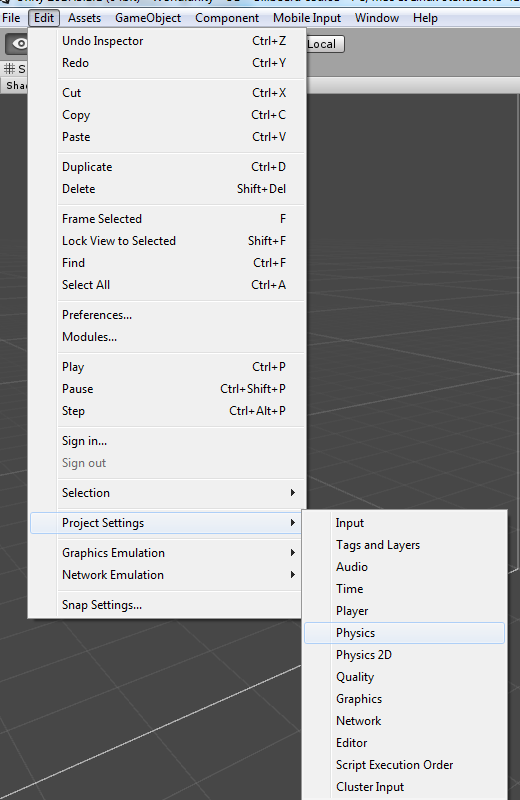Toggle the Local pivot button
This screenshot has height=800, width=520.
point(325,44)
